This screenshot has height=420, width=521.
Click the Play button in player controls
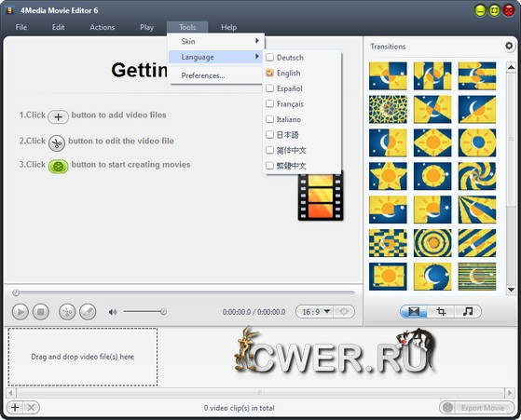[21, 312]
